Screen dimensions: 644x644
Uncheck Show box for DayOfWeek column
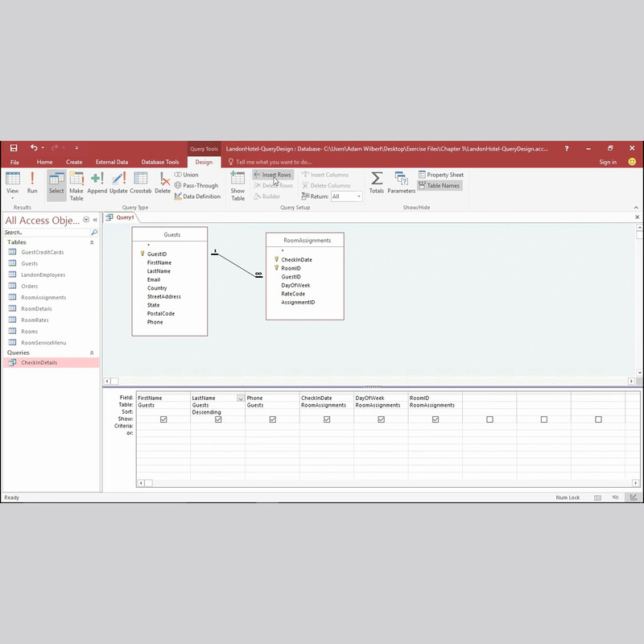click(381, 419)
